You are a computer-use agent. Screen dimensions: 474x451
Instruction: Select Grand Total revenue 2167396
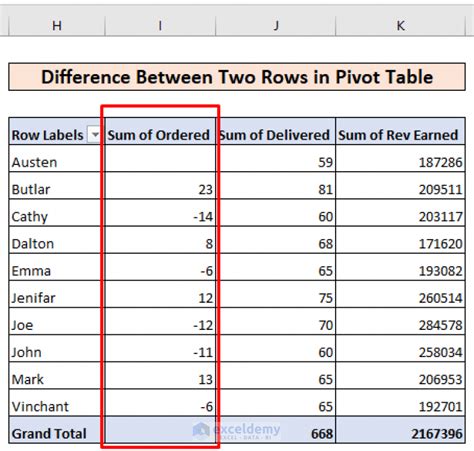400,430
